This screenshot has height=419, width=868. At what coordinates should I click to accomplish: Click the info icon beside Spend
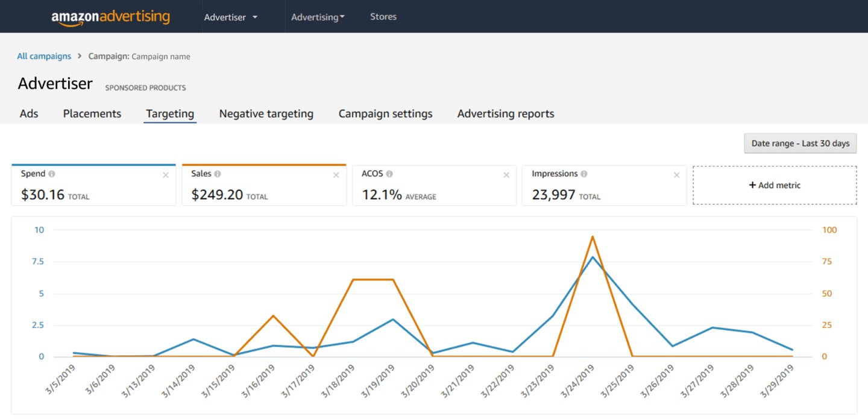click(x=52, y=174)
